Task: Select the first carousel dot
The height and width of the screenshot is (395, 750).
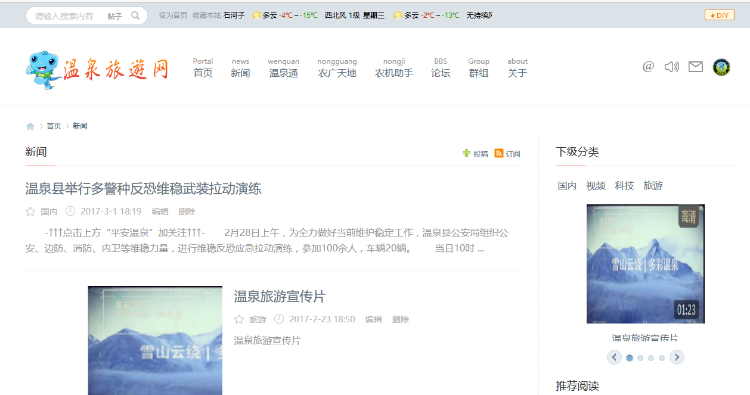Action: tap(629, 358)
